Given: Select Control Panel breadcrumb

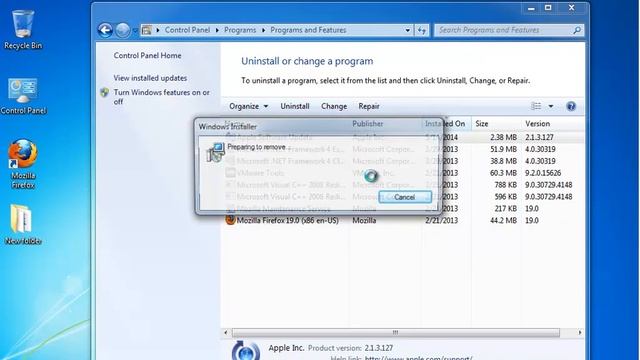Looking at the screenshot, I should tap(187, 30).
